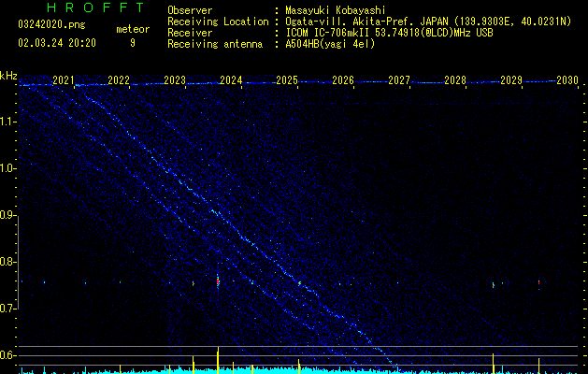Click the 0.7 kHz axis label
588x374 pixels.
coord(8,309)
